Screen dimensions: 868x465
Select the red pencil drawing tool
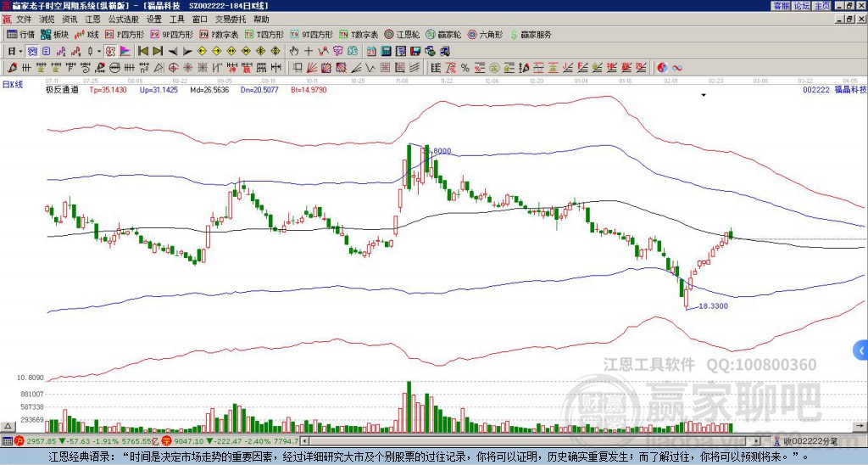pos(12,68)
